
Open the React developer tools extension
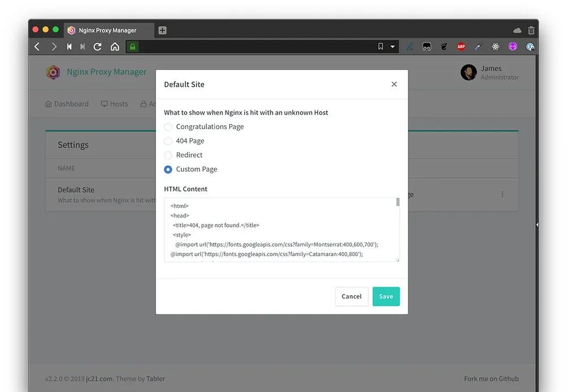pyautogui.click(x=496, y=46)
